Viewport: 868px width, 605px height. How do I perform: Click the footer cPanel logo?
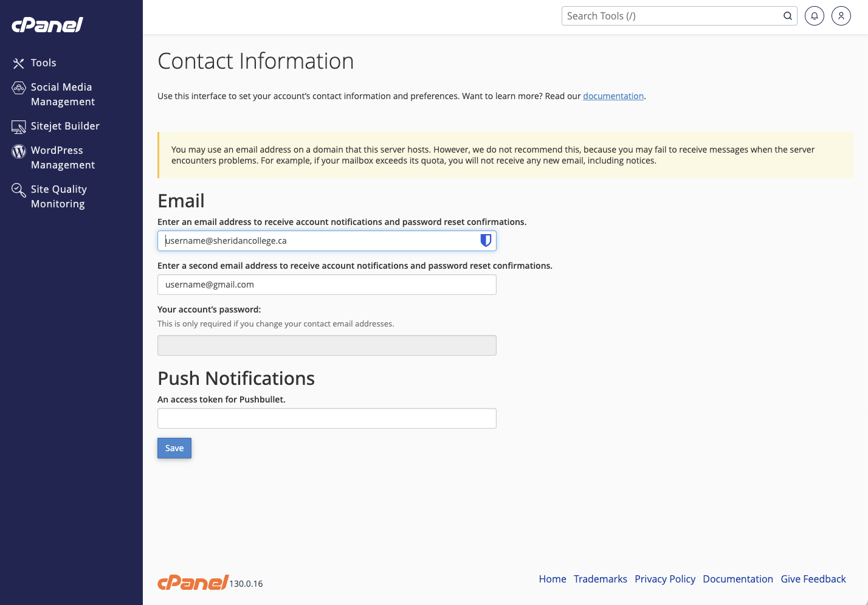[x=193, y=583]
